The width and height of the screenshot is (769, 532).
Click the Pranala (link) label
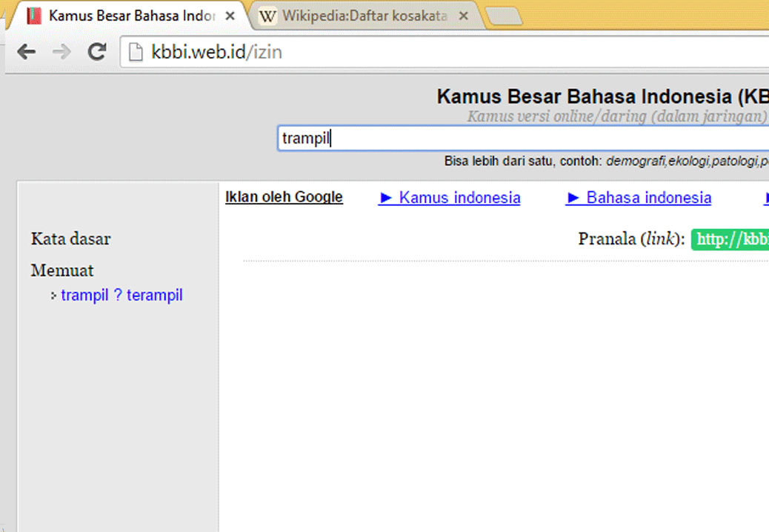(632, 239)
